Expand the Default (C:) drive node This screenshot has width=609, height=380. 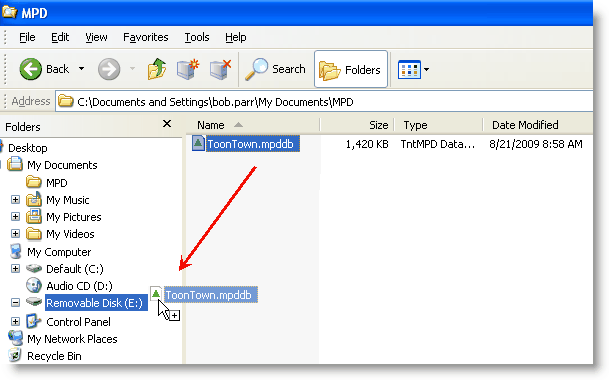15,268
